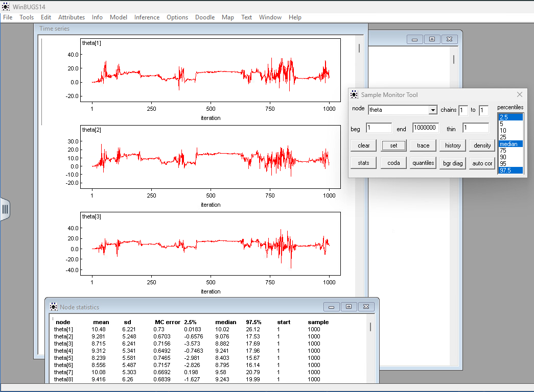Viewport: 534px width, 392px height.
Task: Minimize the Node statistics window
Action: pyautogui.click(x=331, y=307)
